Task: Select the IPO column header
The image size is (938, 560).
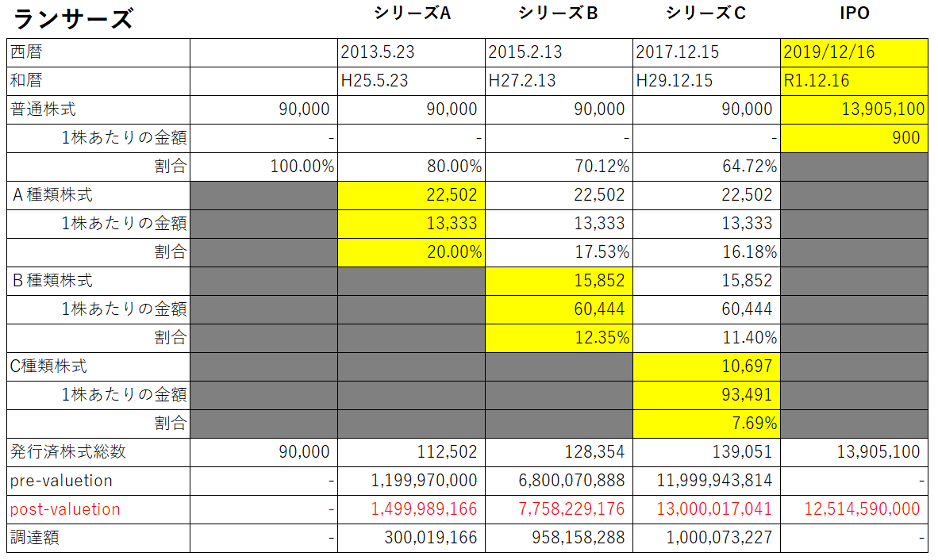Action: tap(854, 13)
